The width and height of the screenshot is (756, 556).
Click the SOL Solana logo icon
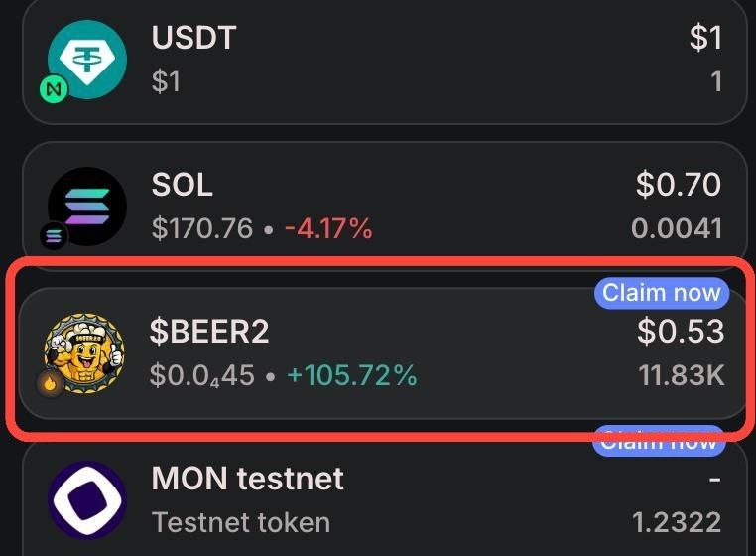click(x=87, y=207)
